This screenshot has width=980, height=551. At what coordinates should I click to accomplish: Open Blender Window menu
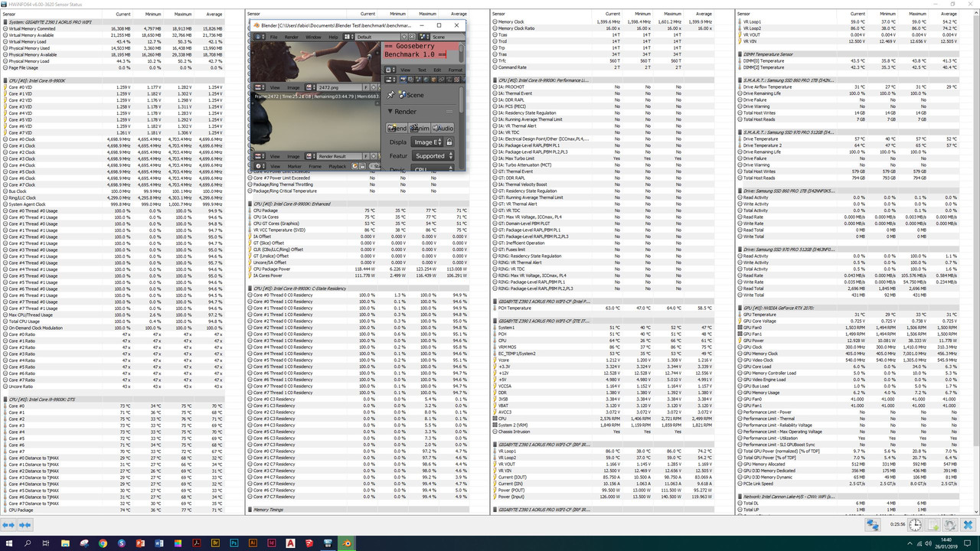coord(313,37)
